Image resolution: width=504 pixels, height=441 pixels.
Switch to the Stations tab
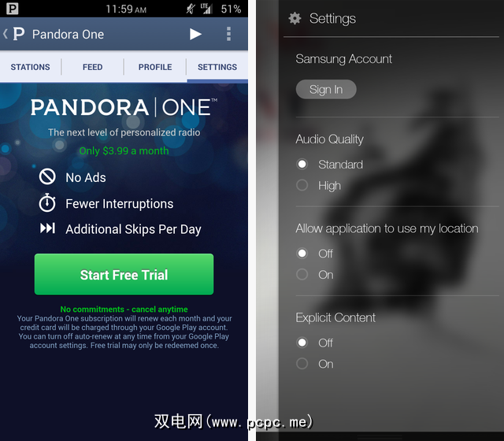pos(30,67)
